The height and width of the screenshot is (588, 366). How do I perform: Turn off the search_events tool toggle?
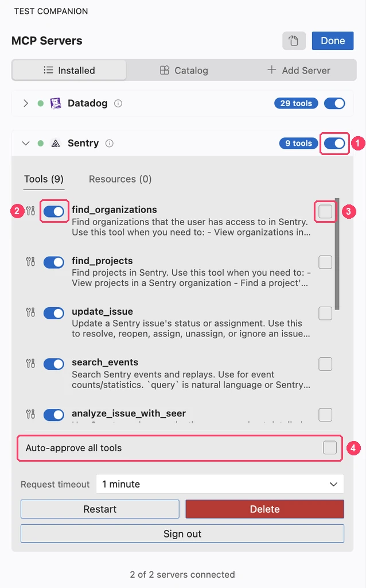[x=54, y=363]
